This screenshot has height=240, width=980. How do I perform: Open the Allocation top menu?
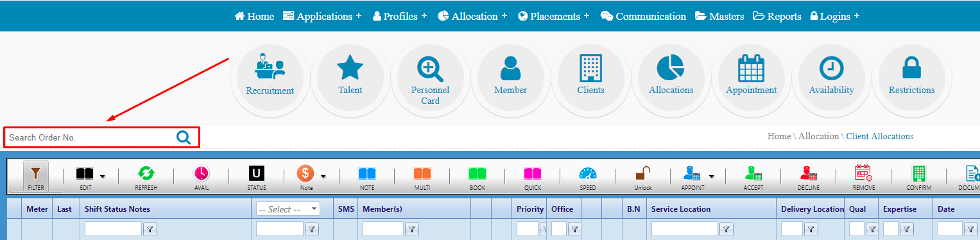coord(472,16)
